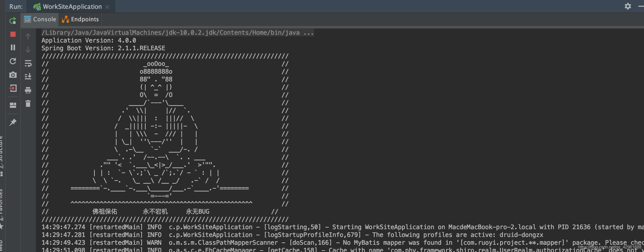The image size is (644, 252).
Task: Open the Console tab
Action: (x=40, y=19)
